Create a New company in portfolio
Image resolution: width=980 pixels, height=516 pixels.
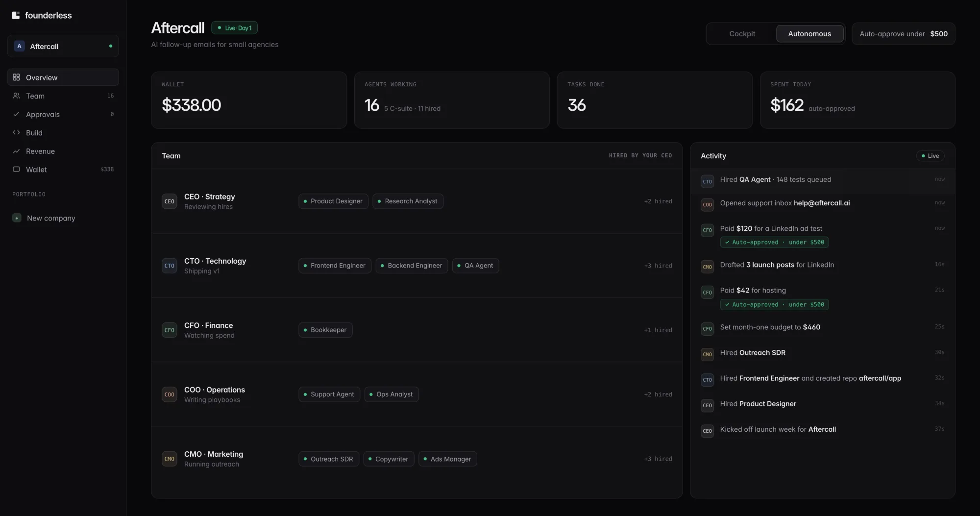[x=63, y=218]
